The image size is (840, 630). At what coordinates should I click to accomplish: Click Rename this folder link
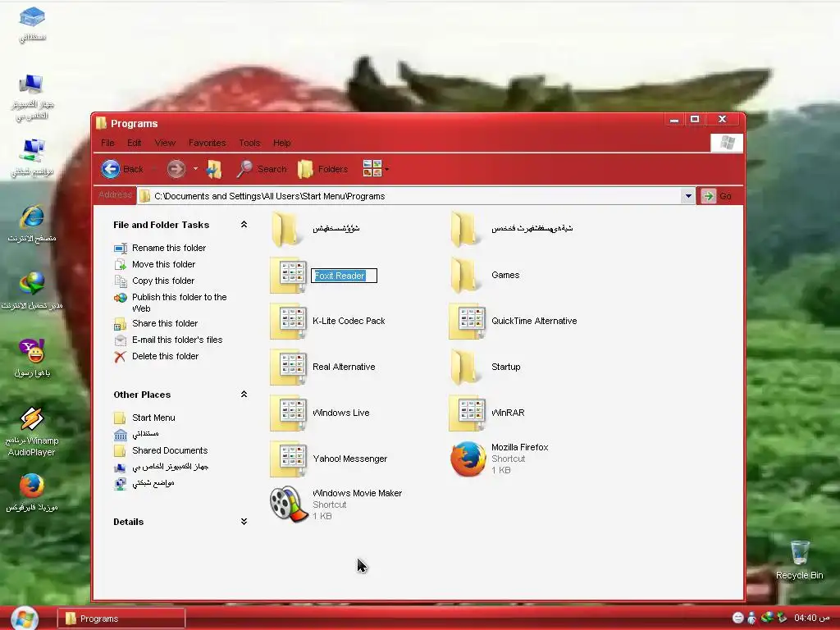(169, 248)
